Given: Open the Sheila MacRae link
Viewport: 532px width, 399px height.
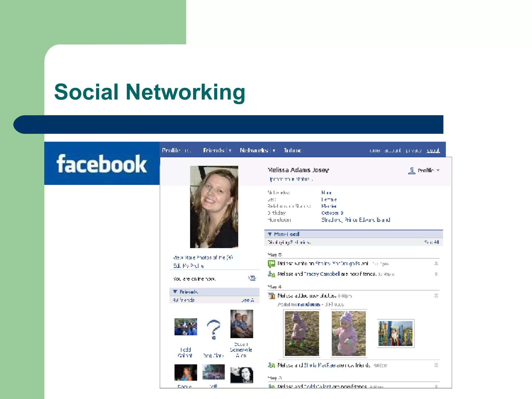Looking at the screenshot, I should [x=320, y=365].
